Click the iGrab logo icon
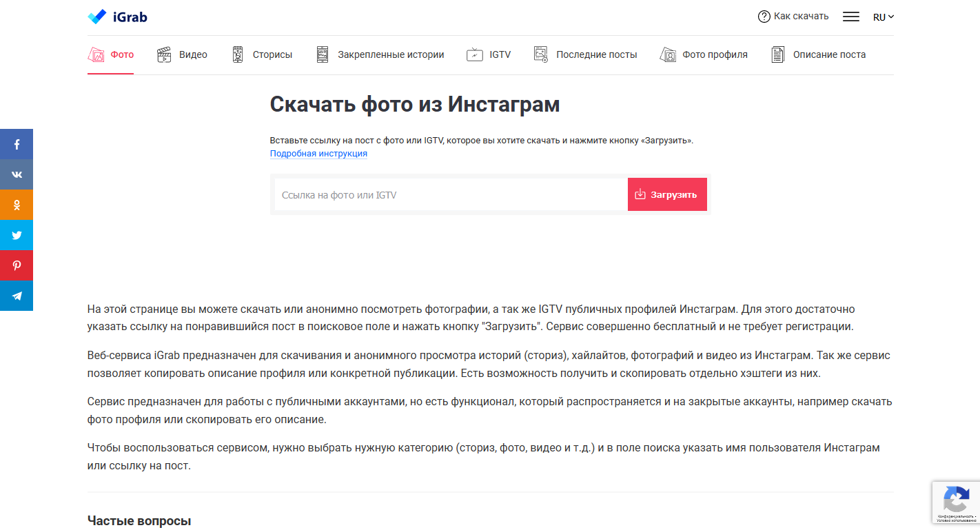 [x=97, y=17]
